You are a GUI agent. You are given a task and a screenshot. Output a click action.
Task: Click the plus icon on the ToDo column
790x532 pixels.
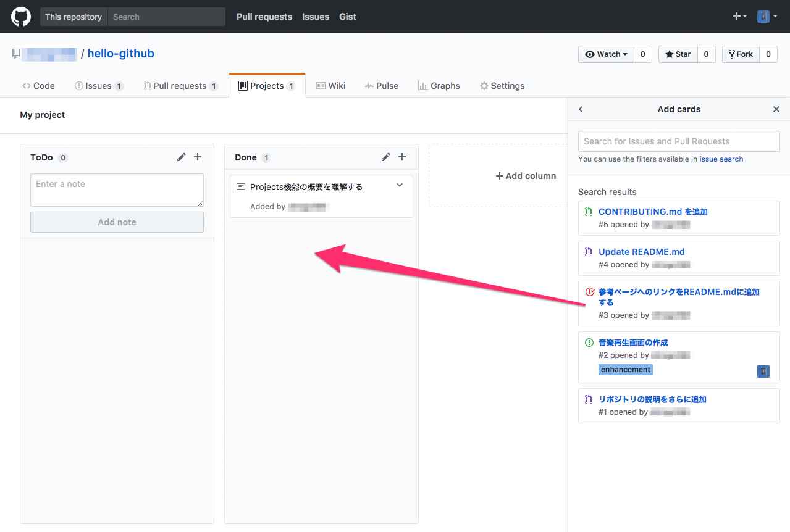click(x=198, y=157)
